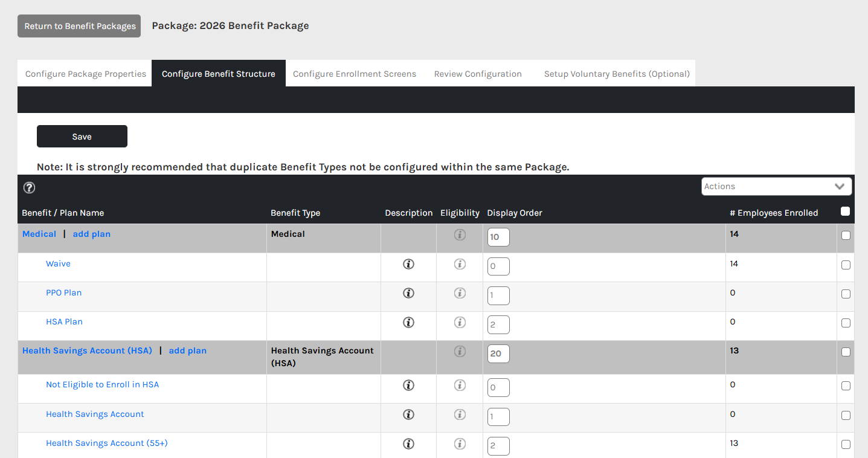This screenshot has height=458, width=868.
Task: Click add plan next to Medical
Action: point(92,234)
